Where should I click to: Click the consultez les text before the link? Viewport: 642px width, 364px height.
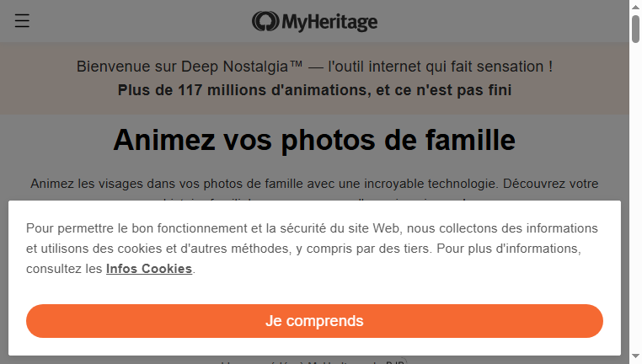pyautogui.click(x=64, y=269)
